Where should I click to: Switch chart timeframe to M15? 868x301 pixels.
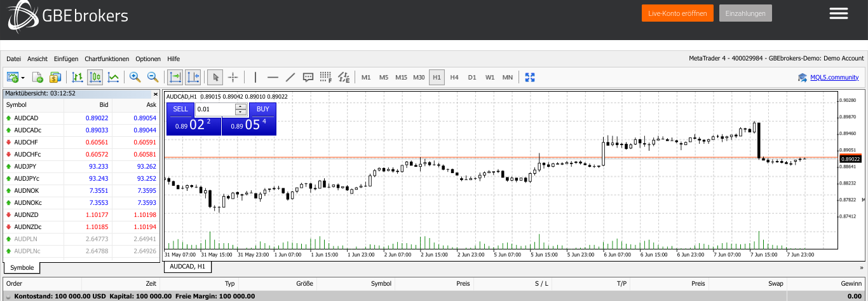(401, 78)
